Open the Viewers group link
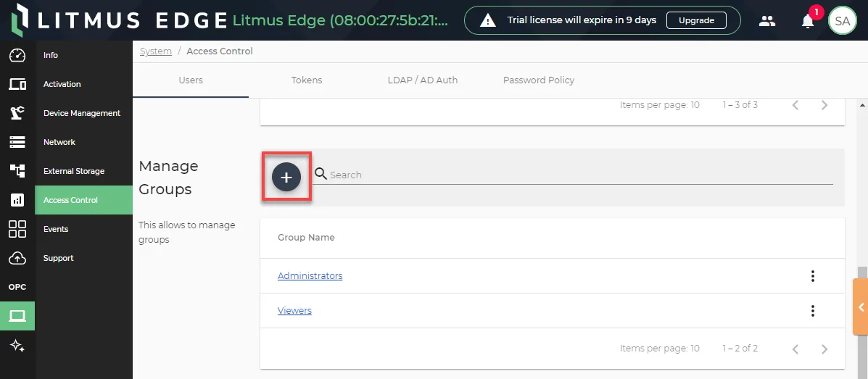Screen dimensions: 868x379 coord(294,310)
